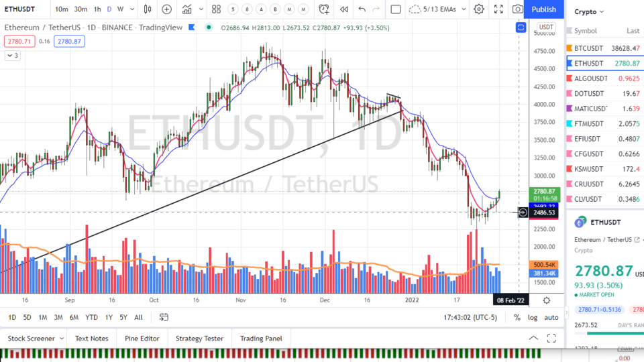644x362 pixels.
Task: Undo the last chart action
Action: pyautogui.click(x=362, y=9)
